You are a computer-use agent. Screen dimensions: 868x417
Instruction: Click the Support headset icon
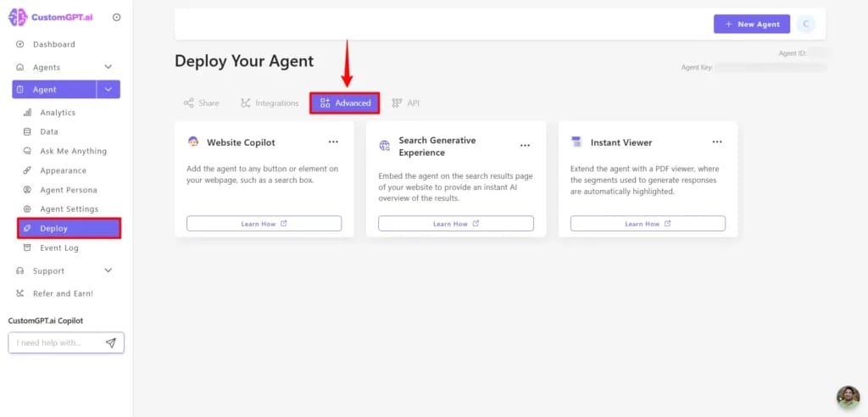pyautogui.click(x=20, y=271)
